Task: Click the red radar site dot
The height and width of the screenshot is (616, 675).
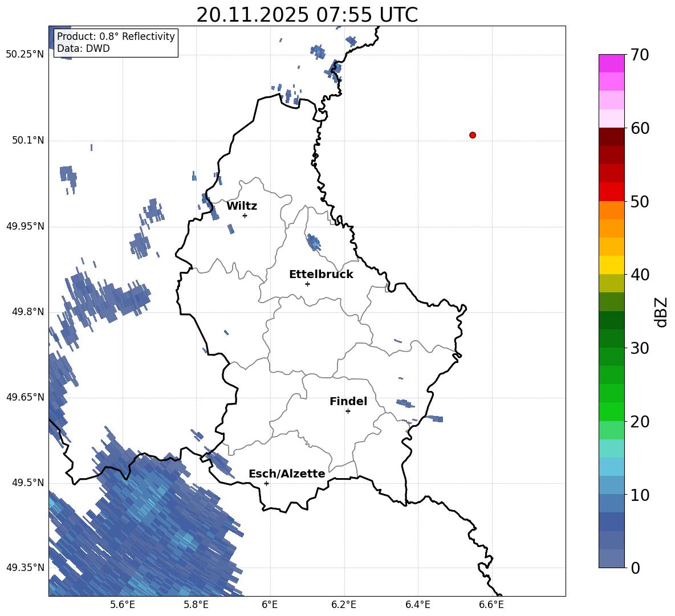Action: (473, 135)
